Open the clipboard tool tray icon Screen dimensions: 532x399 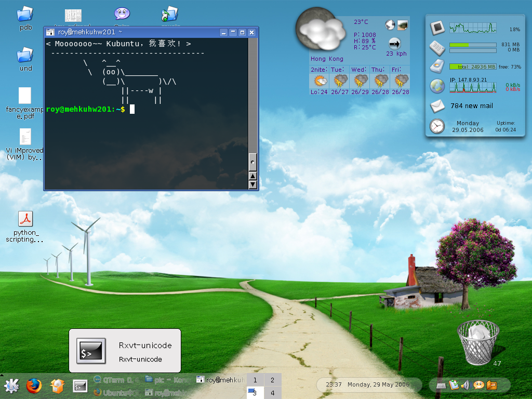454,385
